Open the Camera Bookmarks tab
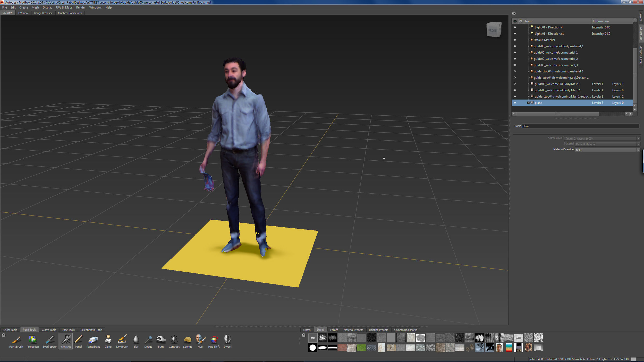The height and width of the screenshot is (362, 644). (406, 330)
